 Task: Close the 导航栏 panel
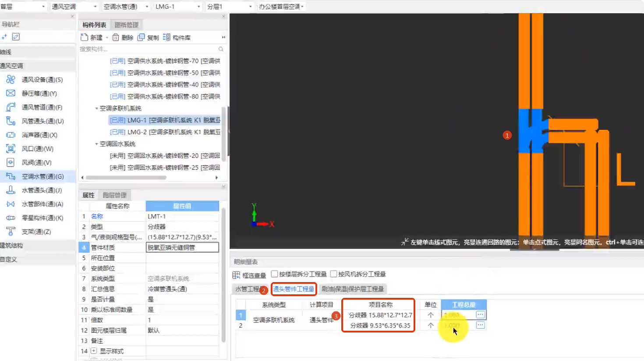72,16
